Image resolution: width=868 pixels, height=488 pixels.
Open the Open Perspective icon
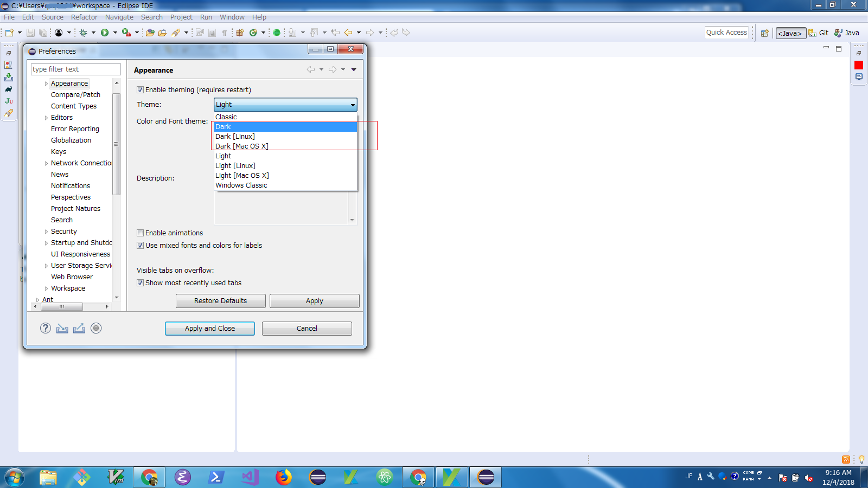coord(765,33)
